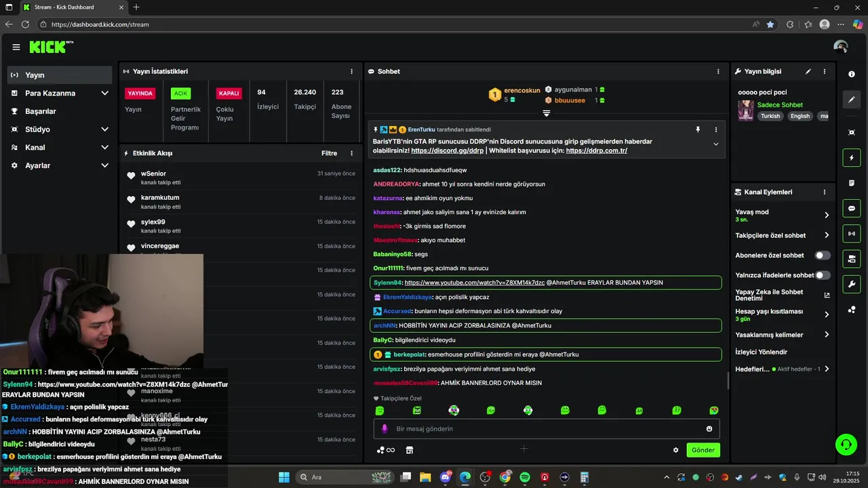The width and height of the screenshot is (868, 488).
Task: Click the chat bubble icon in the right sidebar
Action: click(852, 208)
